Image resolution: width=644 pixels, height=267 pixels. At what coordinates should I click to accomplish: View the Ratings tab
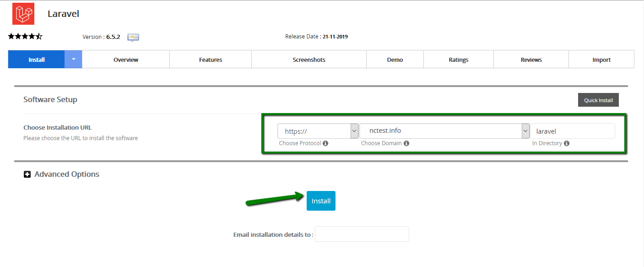[x=459, y=60]
